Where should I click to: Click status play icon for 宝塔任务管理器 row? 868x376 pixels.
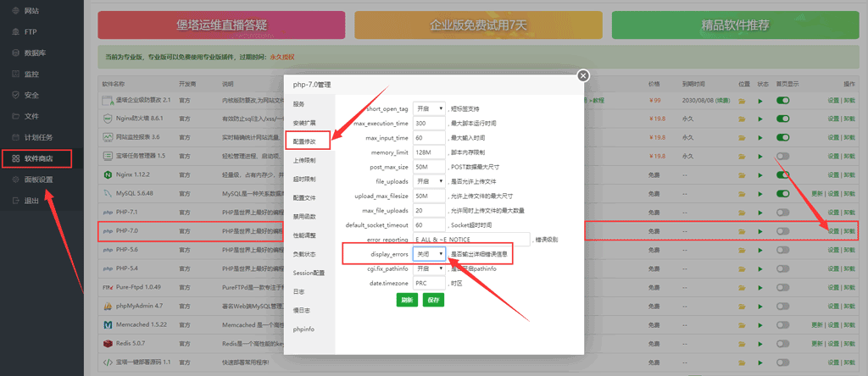point(760,157)
